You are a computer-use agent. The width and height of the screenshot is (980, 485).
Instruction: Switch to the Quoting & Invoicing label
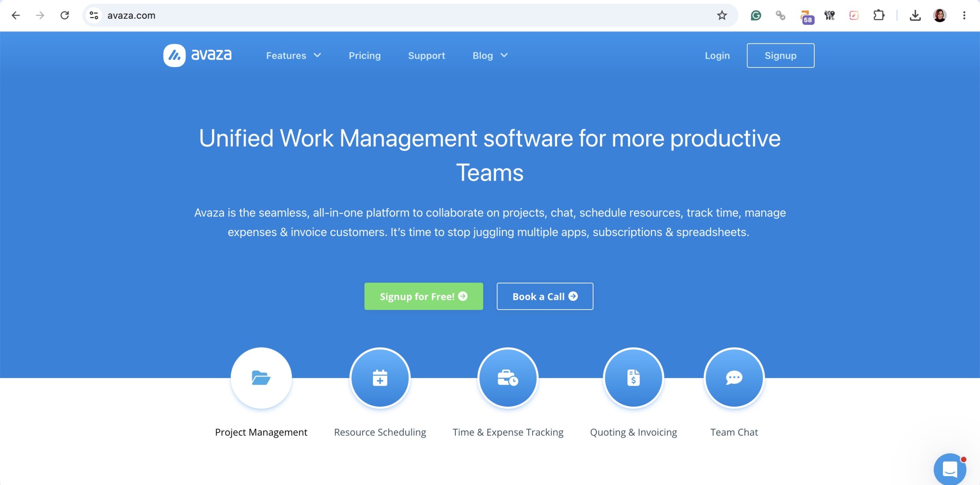point(634,432)
